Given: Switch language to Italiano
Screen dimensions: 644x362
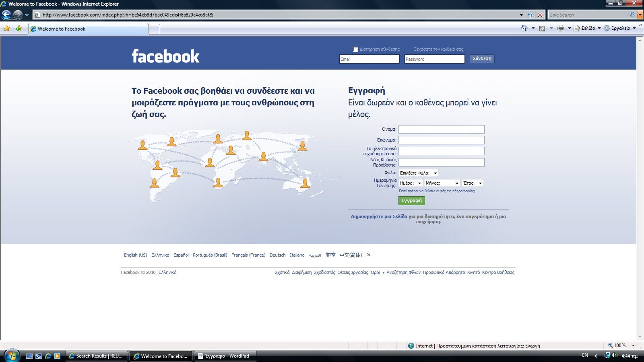Looking at the screenshot, I should [297, 255].
